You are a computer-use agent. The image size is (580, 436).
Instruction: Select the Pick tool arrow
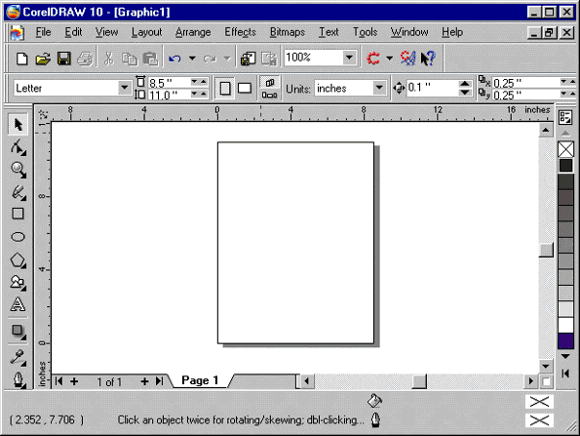coord(18,124)
